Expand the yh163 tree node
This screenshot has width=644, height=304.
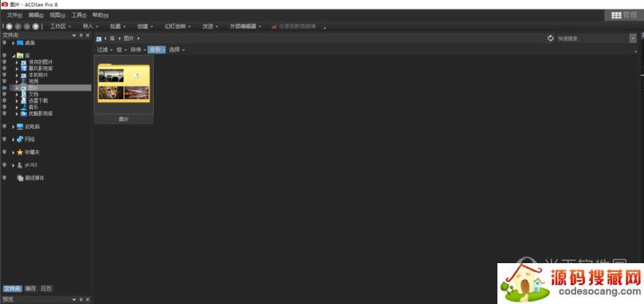click(13, 165)
